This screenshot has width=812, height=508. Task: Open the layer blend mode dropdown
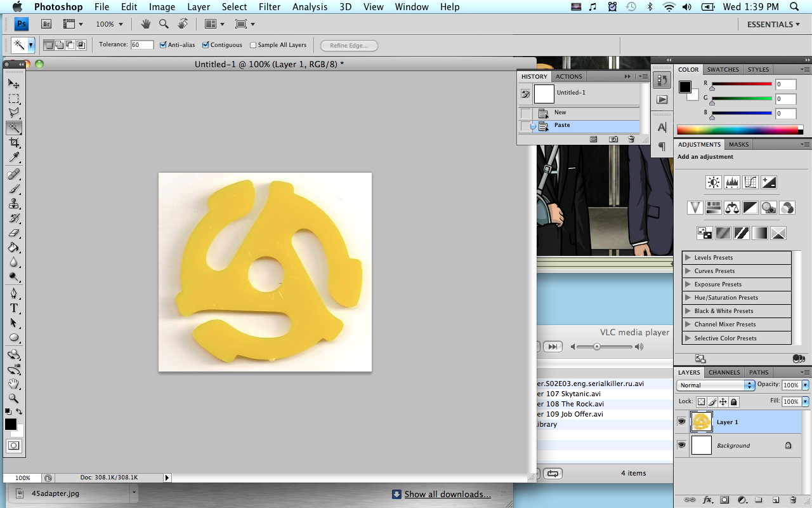[715, 385]
